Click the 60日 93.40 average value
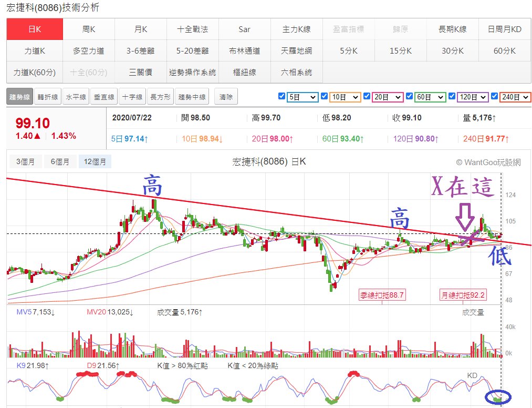The height and width of the screenshot is (408, 532). point(343,139)
